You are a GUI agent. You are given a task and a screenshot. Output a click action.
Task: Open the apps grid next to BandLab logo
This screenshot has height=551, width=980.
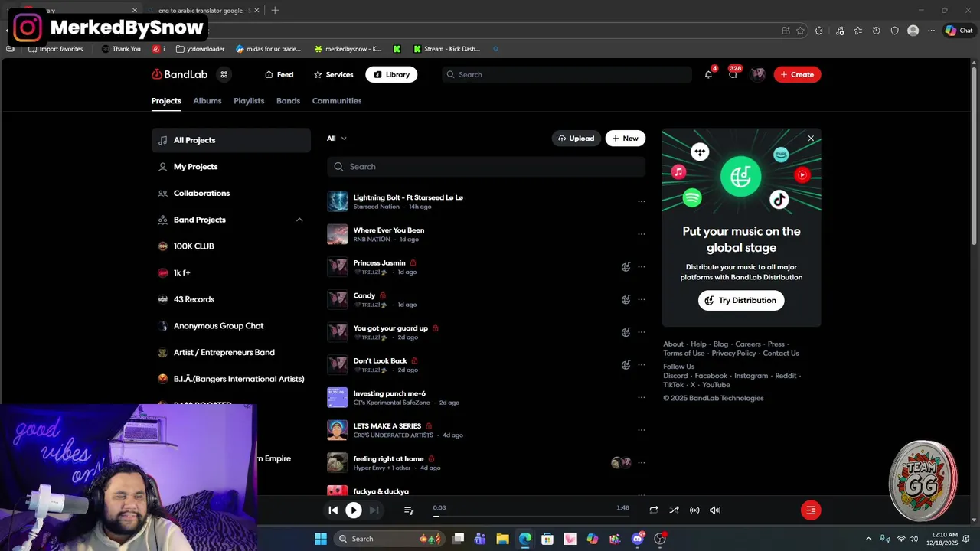[224, 74]
